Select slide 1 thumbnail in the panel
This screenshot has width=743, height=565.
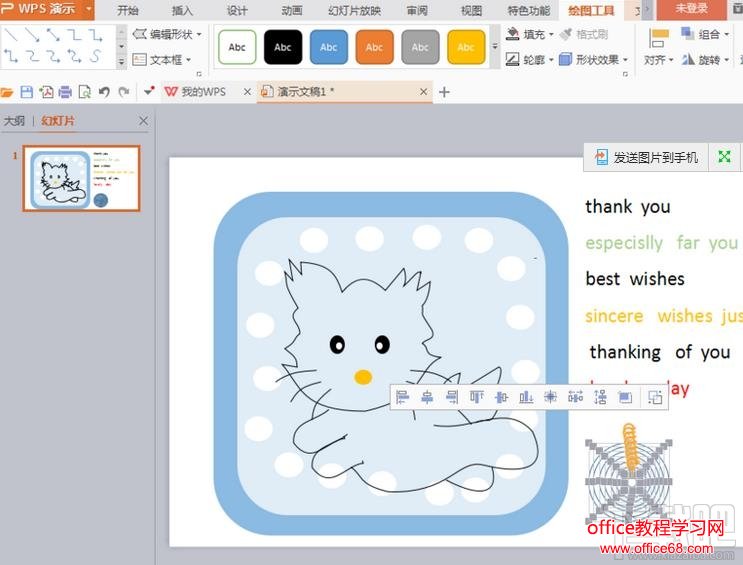click(82, 179)
